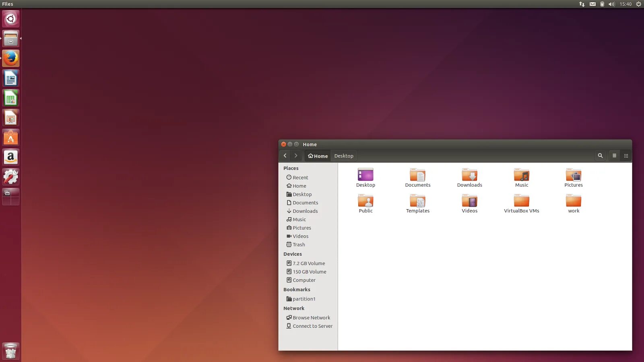Select Home in Places sidebar
644x362 pixels.
[296, 186]
